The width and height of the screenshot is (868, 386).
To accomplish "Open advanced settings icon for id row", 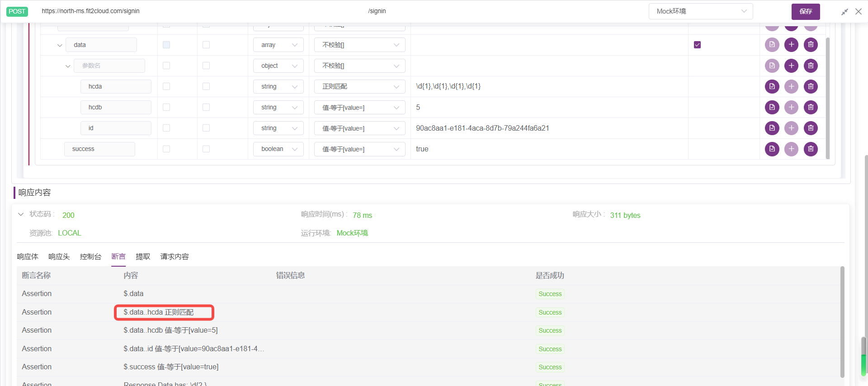I will [x=772, y=128].
